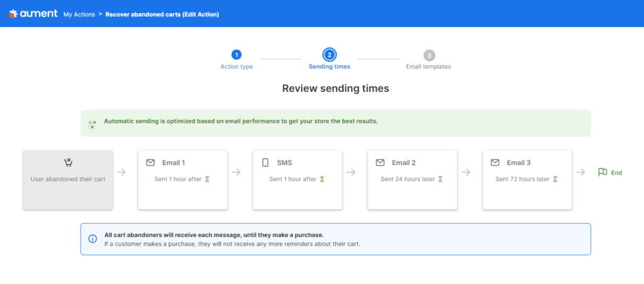Click the info circle icon in blue notice
This screenshot has width=644, height=284.
coord(93,239)
